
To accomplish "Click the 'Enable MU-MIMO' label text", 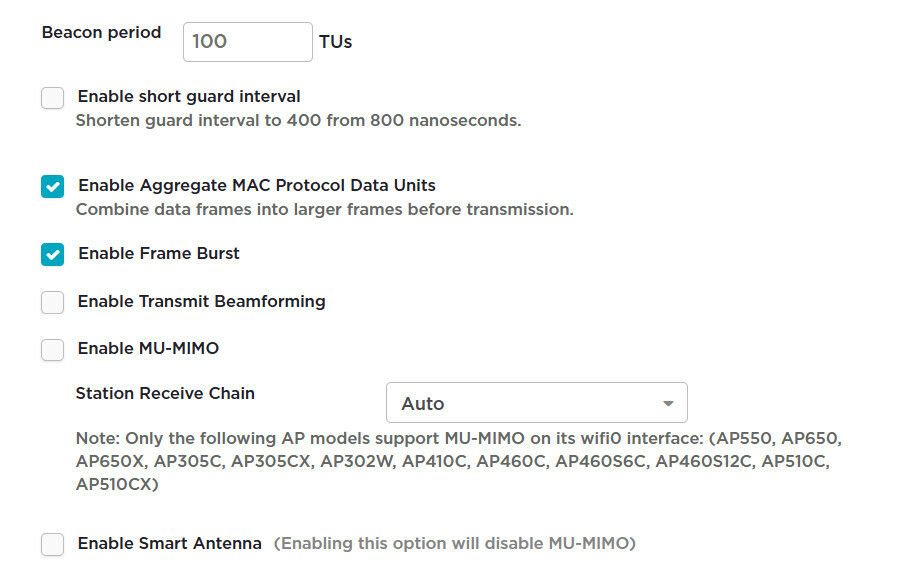I will coord(148,349).
